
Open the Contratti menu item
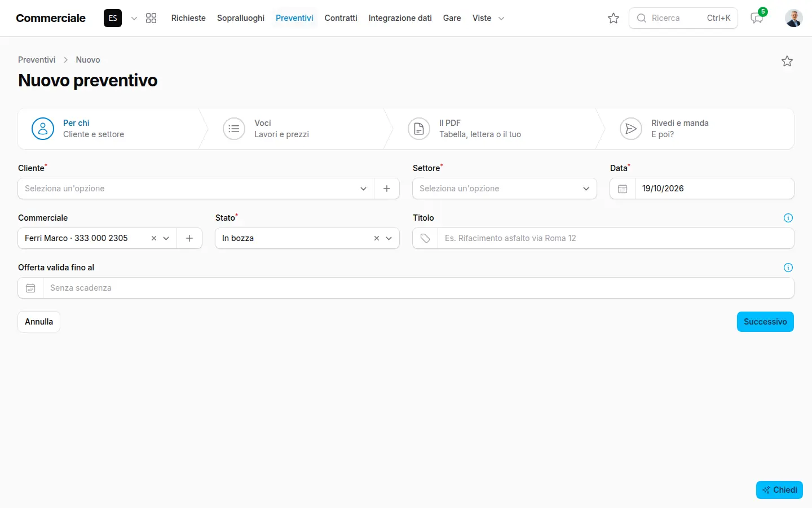(x=341, y=18)
